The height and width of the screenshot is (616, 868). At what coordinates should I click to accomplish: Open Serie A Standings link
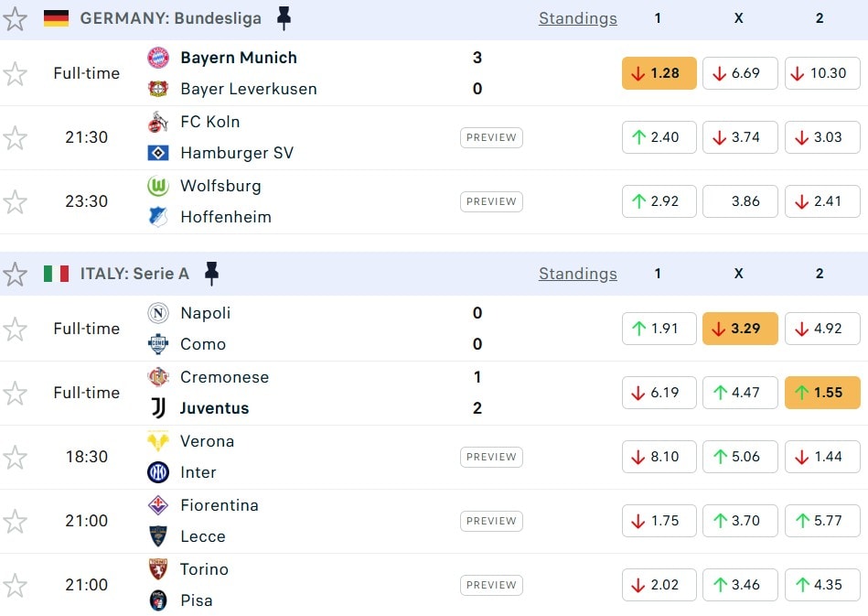tap(577, 274)
